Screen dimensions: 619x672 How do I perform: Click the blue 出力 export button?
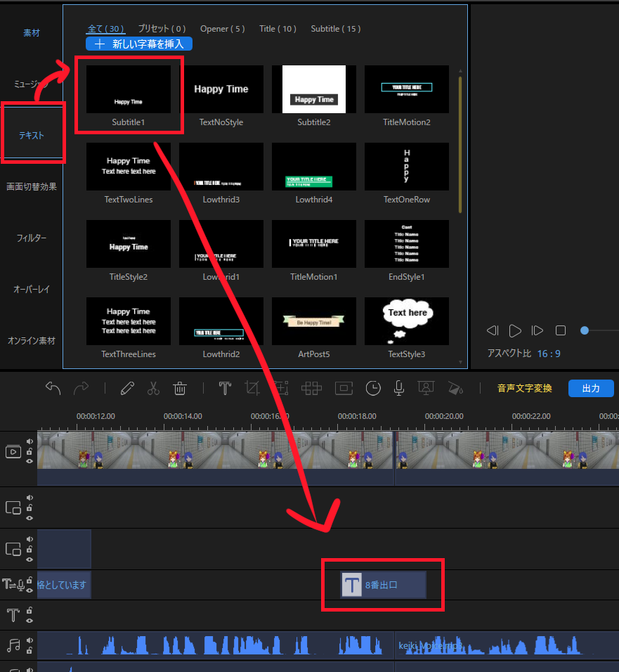tap(591, 388)
